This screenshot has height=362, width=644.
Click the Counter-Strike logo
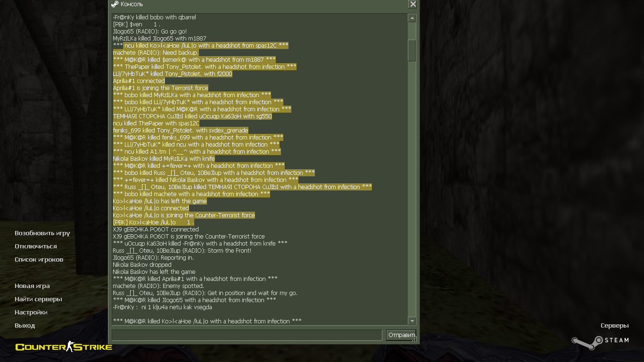tap(64, 347)
